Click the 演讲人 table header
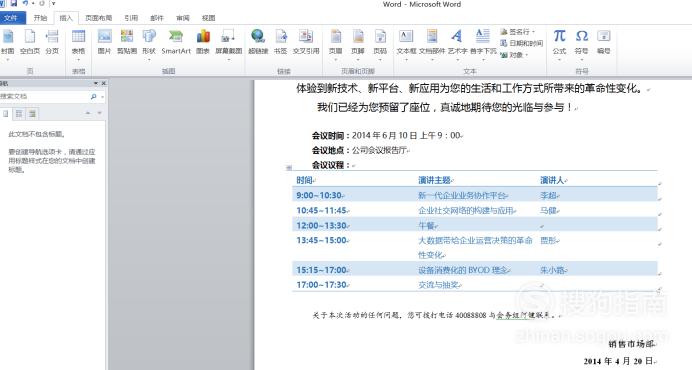Image resolution: width=692 pixels, height=370 pixels. point(553,180)
